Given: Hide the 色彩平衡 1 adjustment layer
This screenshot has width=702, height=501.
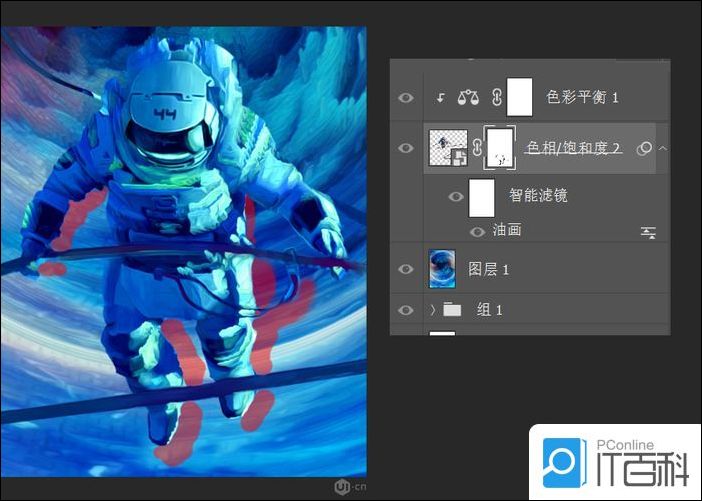Looking at the screenshot, I should (x=406, y=98).
